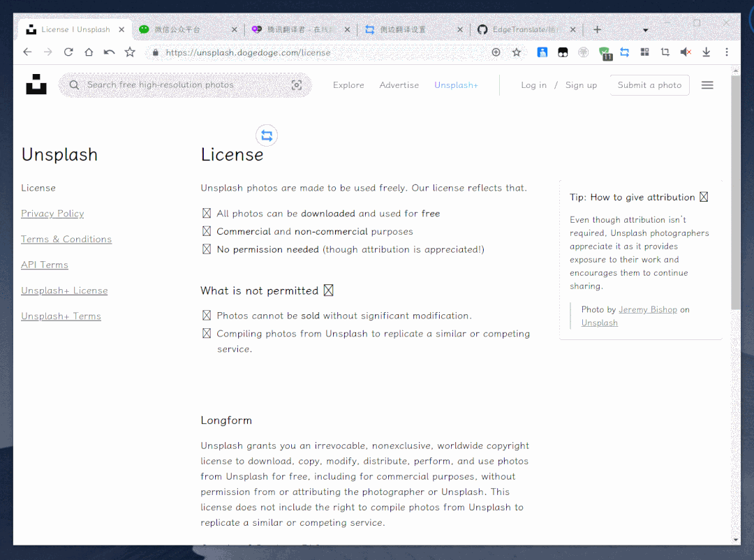Open the blue person extension icon

coord(542,52)
